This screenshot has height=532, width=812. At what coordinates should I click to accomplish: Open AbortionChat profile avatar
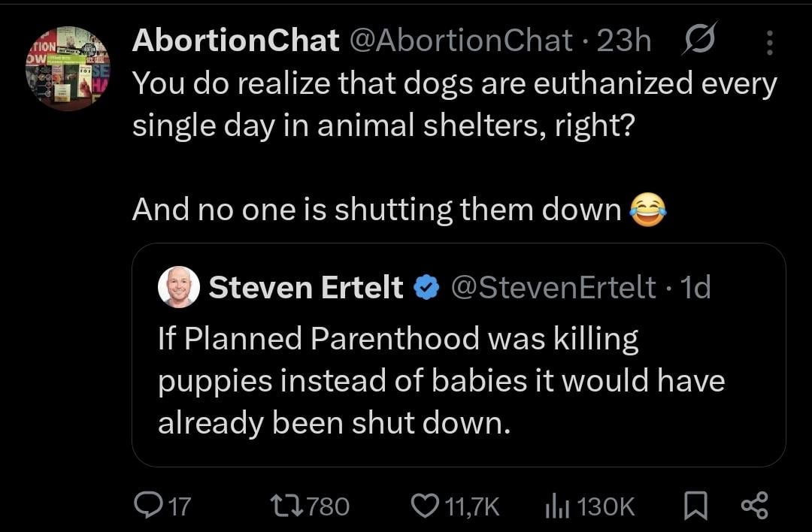(x=68, y=68)
